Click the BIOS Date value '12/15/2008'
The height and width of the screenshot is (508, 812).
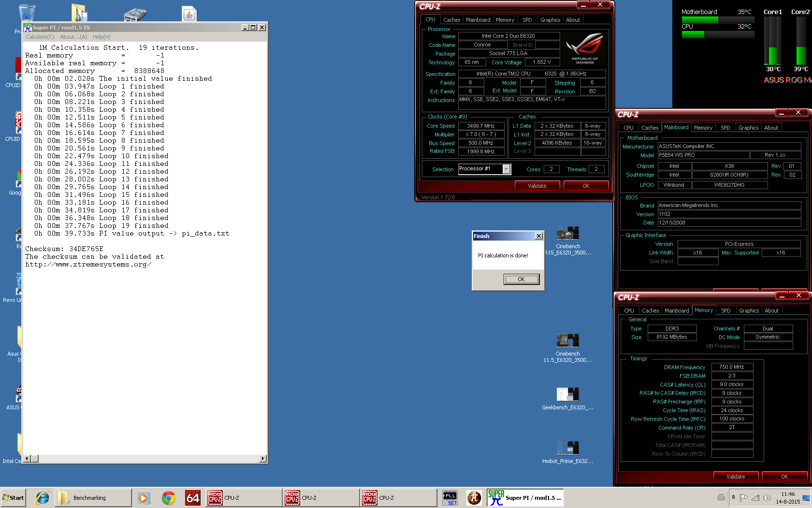(x=729, y=223)
